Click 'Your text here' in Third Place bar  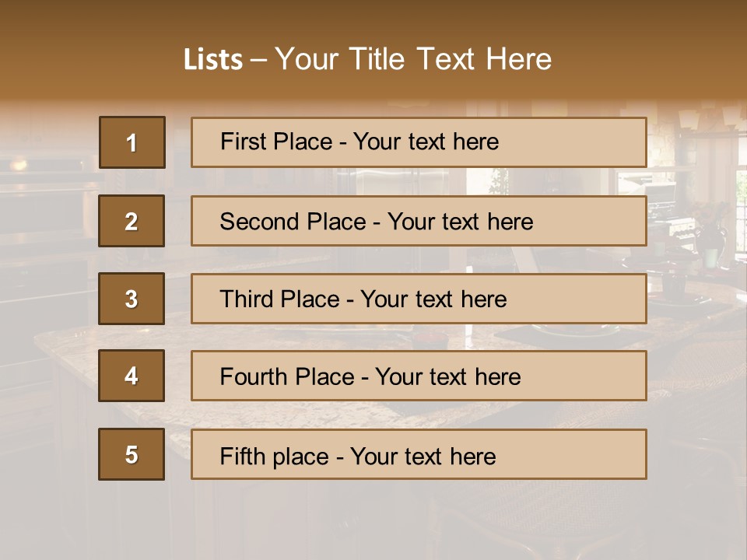pos(433,299)
